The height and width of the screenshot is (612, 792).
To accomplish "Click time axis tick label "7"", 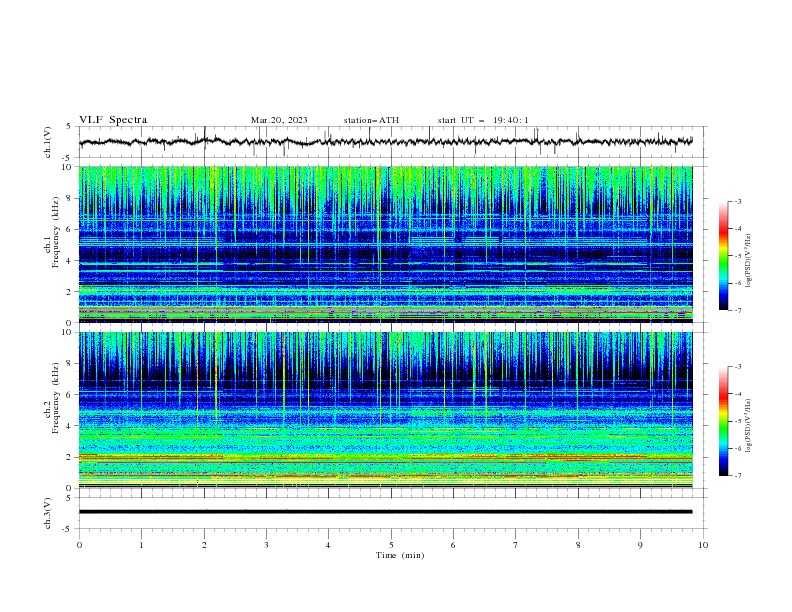I will 516,545.
